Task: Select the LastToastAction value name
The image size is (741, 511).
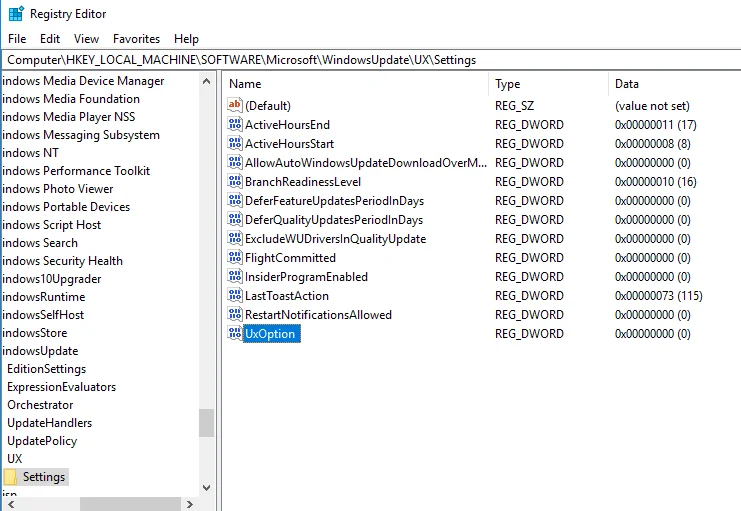Action: pyautogui.click(x=287, y=295)
